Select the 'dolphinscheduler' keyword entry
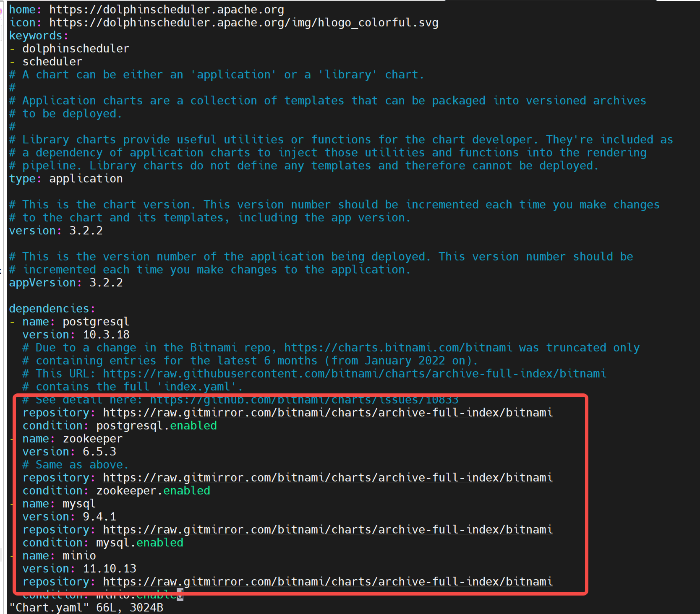Image resolution: width=700 pixels, height=614 pixels. click(76, 49)
